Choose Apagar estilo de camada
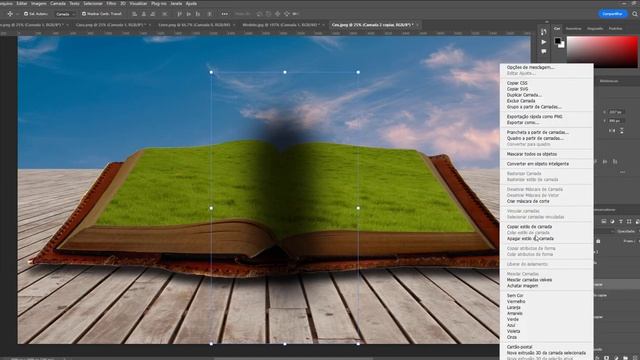This screenshot has height=360, width=640. click(530, 238)
